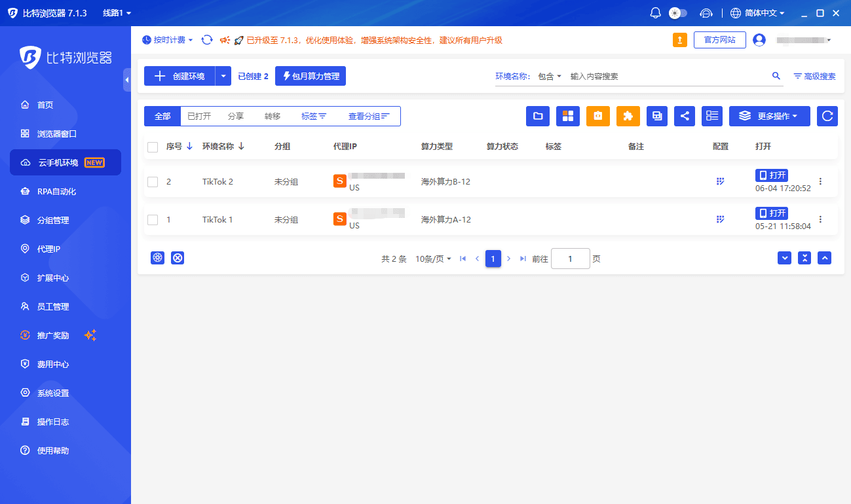Viewport: 851px width, 504px height.
Task: Click config icon for TikTok 1
Action: click(721, 219)
